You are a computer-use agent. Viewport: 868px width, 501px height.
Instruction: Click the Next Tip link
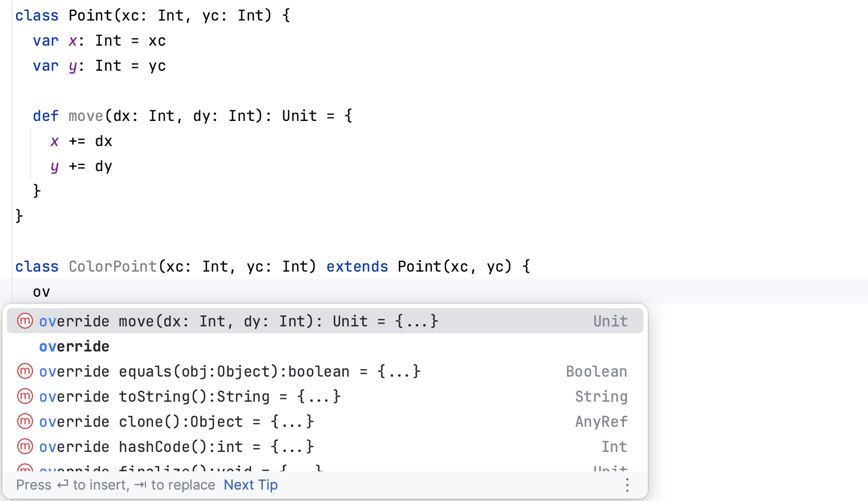coord(250,485)
